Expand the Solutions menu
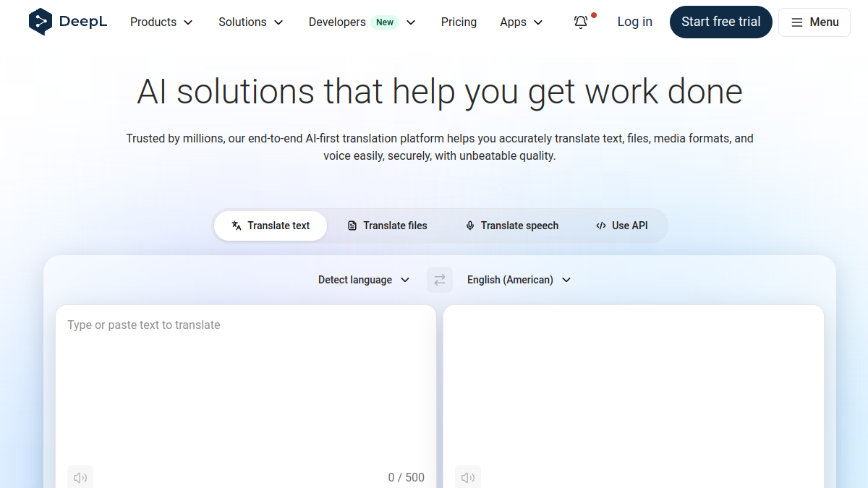This screenshot has height=488, width=868. (251, 22)
